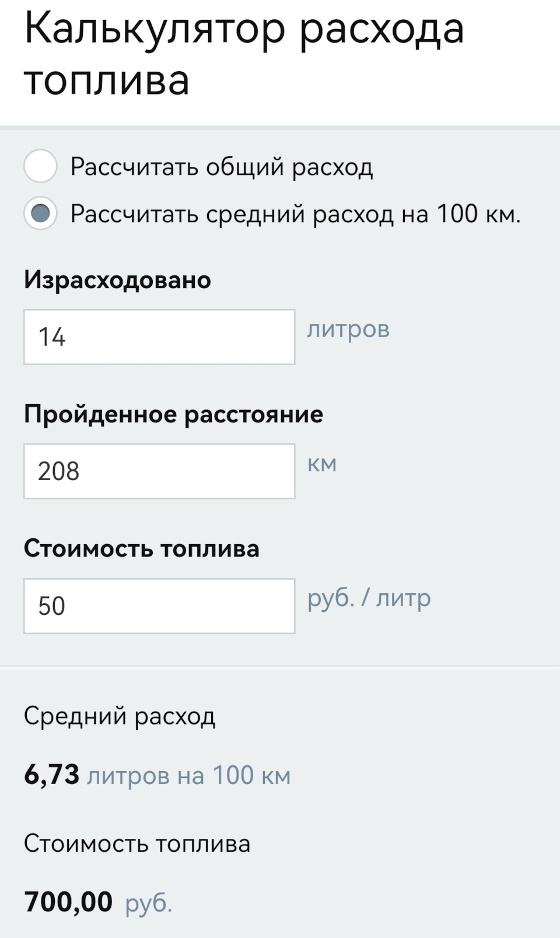Click the "Рассчитать средний расход на 100 км." label text
This screenshot has height=938, width=560.
[295, 214]
